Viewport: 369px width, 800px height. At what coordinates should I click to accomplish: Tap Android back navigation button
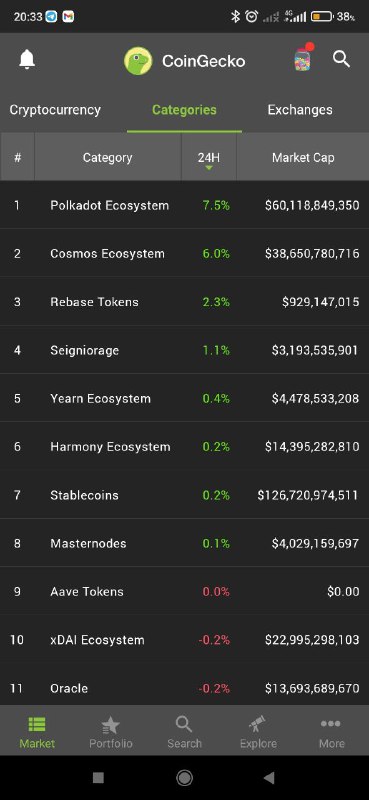click(269, 778)
